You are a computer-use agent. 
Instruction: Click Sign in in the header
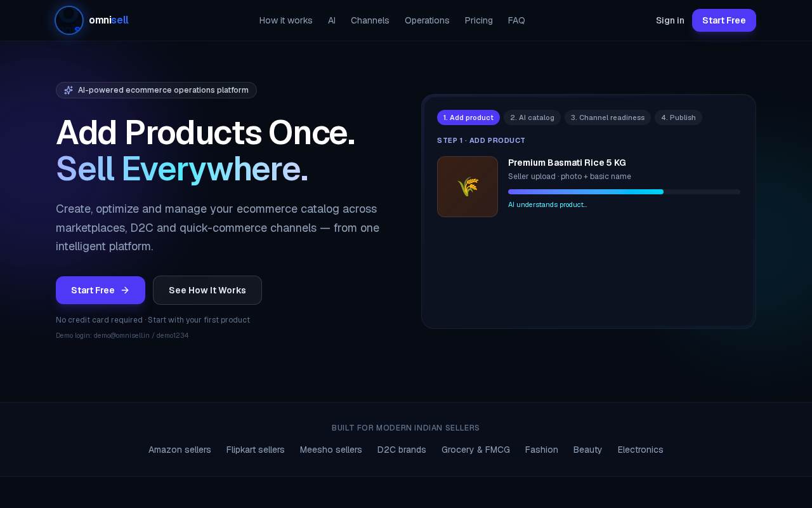[670, 20]
